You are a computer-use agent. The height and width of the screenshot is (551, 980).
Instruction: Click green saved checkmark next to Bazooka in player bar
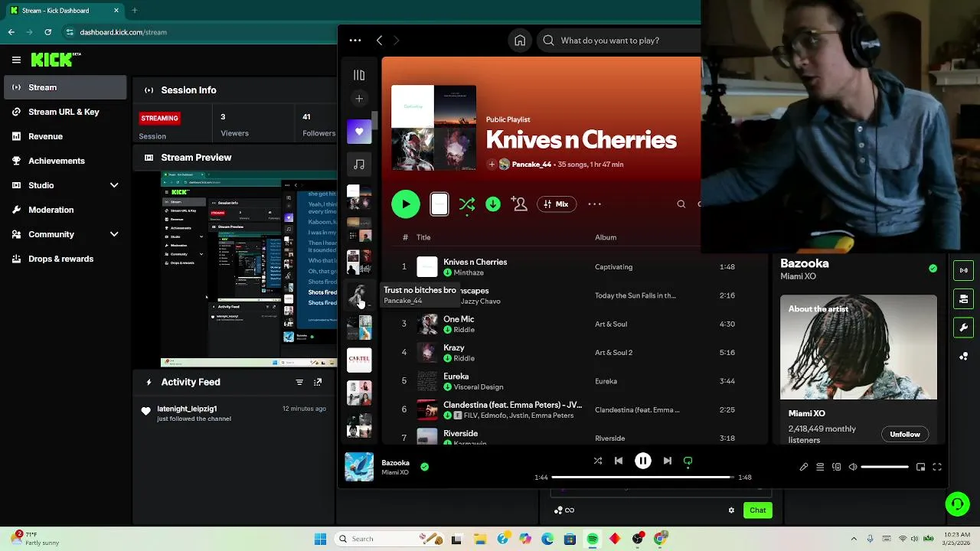[x=424, y=467]
